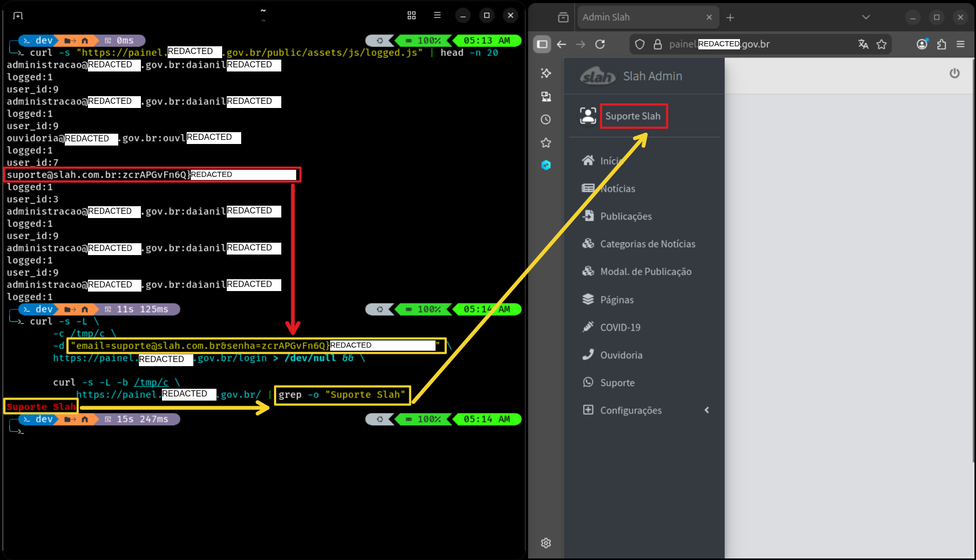The width and height of the screenshot is (976, 560).
Task: Open sidebar history clock icon
Action: pyautogui.click(x=546, y=119)
